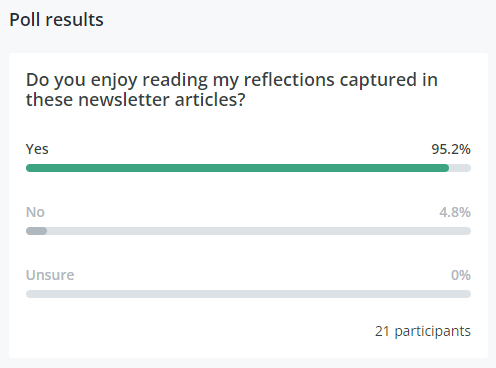Click the green Yes progress bar
This screenshot has width=496, height=368.
(237, 168)
